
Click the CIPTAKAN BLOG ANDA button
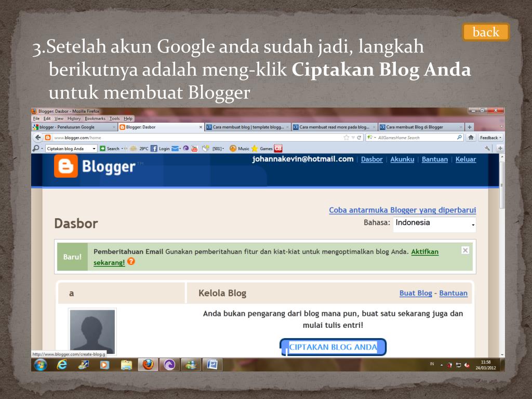pyautogui.click(x=333, y=347)
